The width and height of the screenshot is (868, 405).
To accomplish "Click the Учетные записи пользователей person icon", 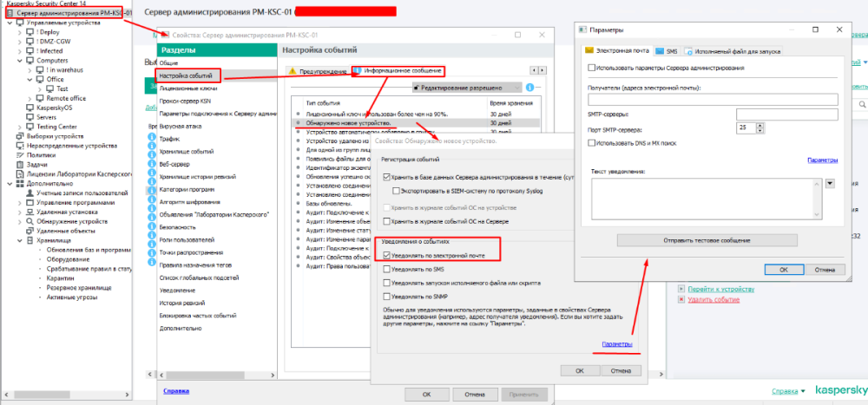I will click(30, 193).
